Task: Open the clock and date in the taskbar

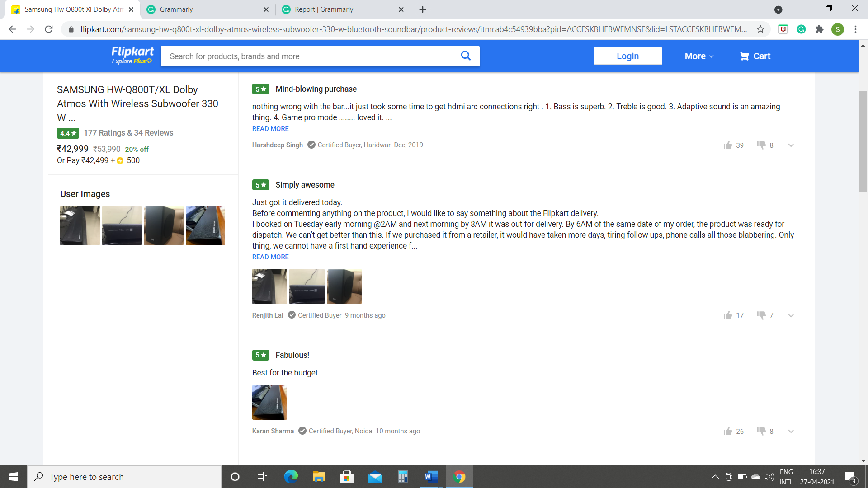Action: coord(817,477)
